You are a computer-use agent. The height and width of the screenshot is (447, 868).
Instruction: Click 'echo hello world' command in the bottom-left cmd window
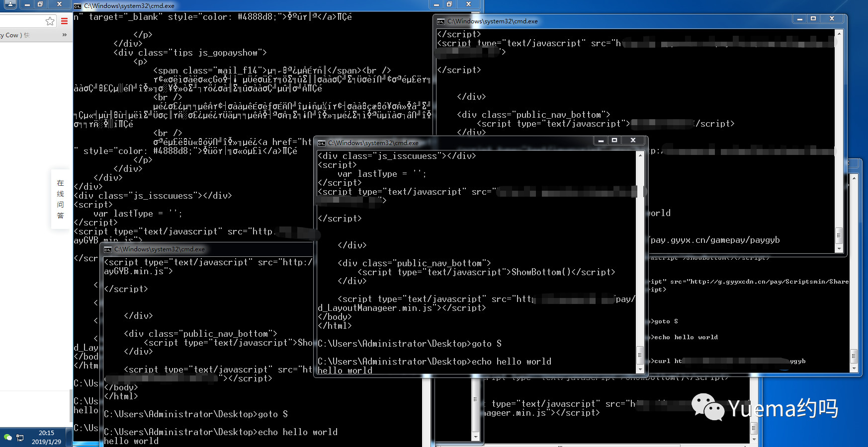(298, 432)
